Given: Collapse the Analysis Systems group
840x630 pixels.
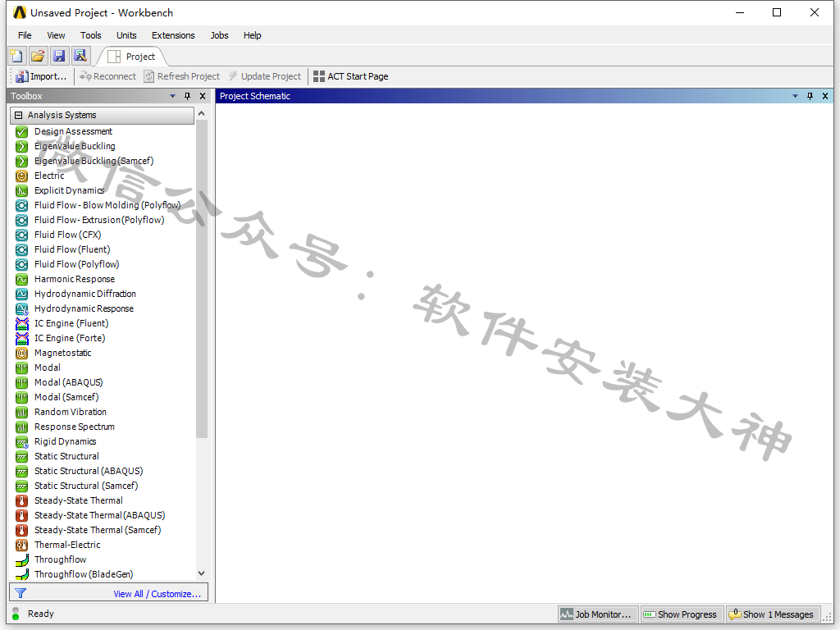Looking at the screenshot, I should tap(19, 116).
